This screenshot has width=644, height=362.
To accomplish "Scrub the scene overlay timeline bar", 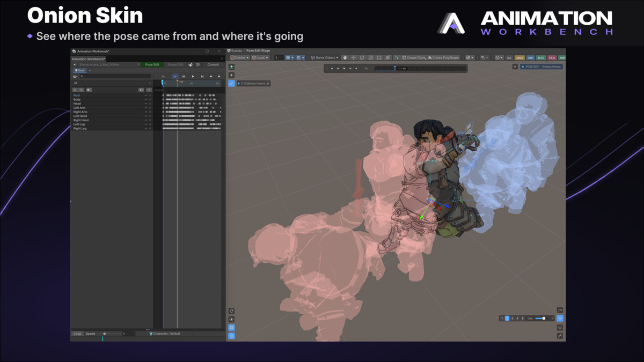I will pos(420,69).
